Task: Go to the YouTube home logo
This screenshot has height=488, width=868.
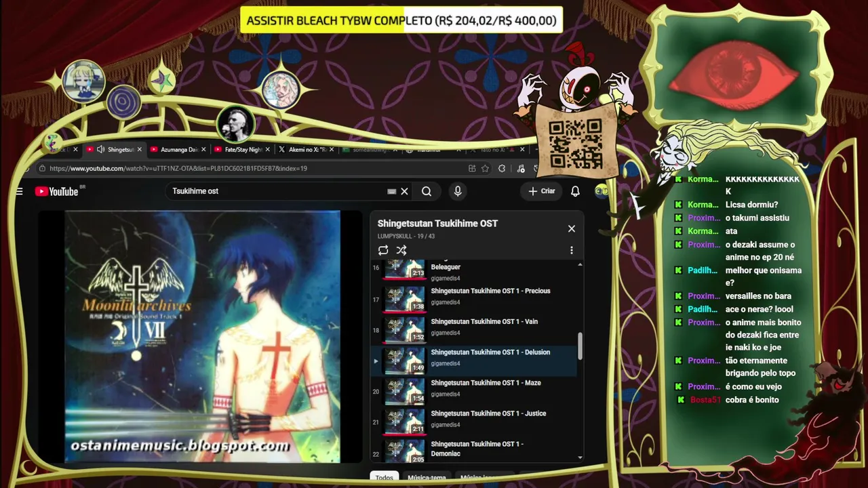Action: 57,191
